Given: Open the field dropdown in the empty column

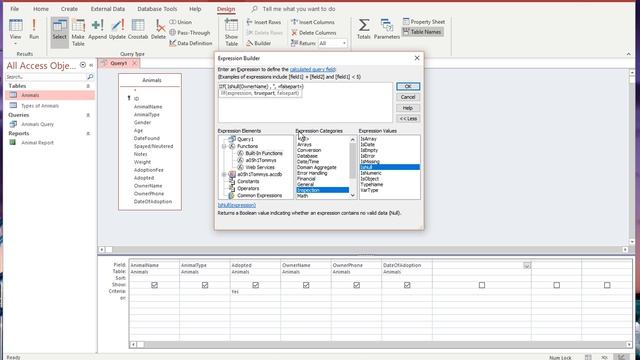Looking at the screenshot, I should coord(527,265).
